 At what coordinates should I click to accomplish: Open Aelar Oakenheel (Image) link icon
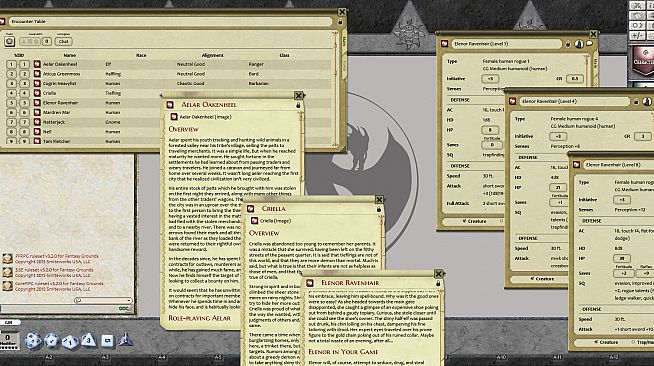(174, 117)
